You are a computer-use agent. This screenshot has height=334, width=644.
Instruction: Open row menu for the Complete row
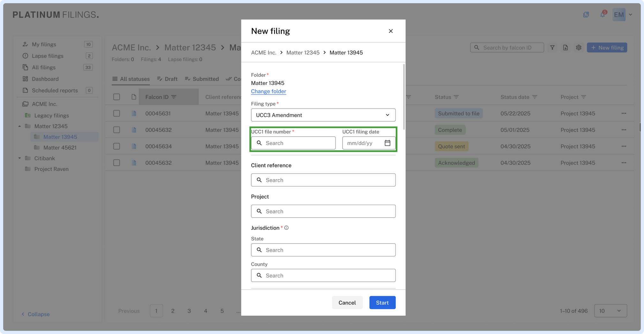click(x=624, y=130)
